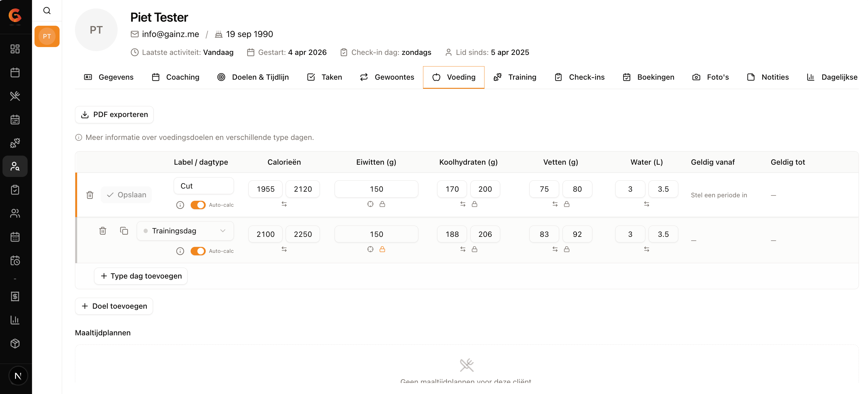The height and width of the screenshot is (394, 868).
Task: Click Type dag toevoegen button
Action: pos(141,276)
